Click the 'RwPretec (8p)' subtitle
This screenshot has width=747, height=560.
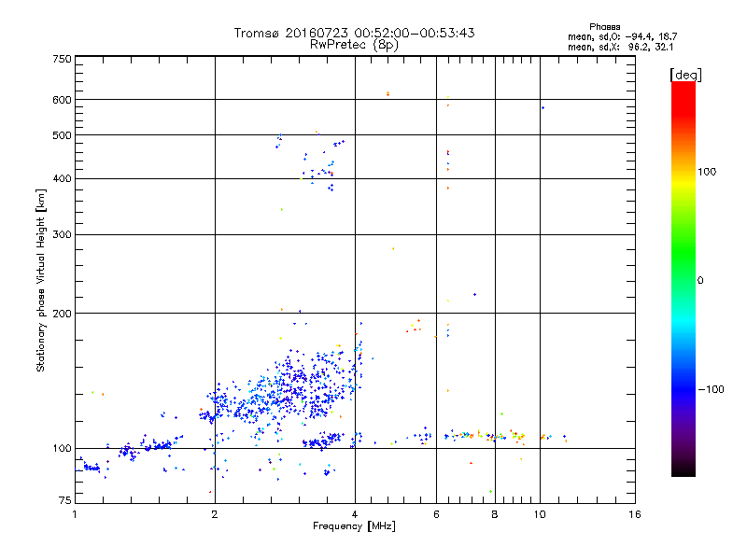click(x=354, y=45)
